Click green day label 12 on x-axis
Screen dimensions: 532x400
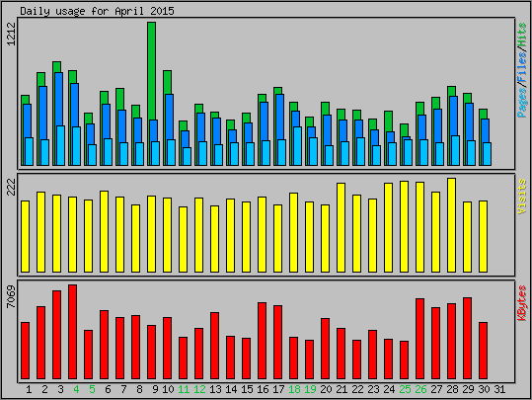click(x=199, y=389)
